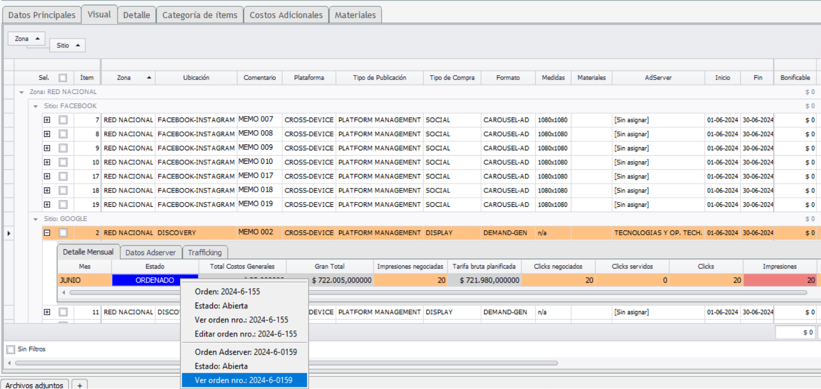Select the Datos Adserver sub-tab
This screenshot has height=389, width=821.
pos(151,252)
